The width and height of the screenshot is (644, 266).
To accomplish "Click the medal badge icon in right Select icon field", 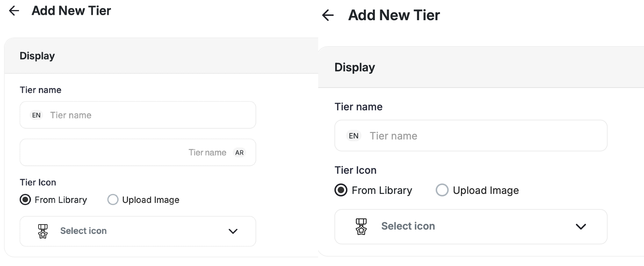I will pos(361,226).
